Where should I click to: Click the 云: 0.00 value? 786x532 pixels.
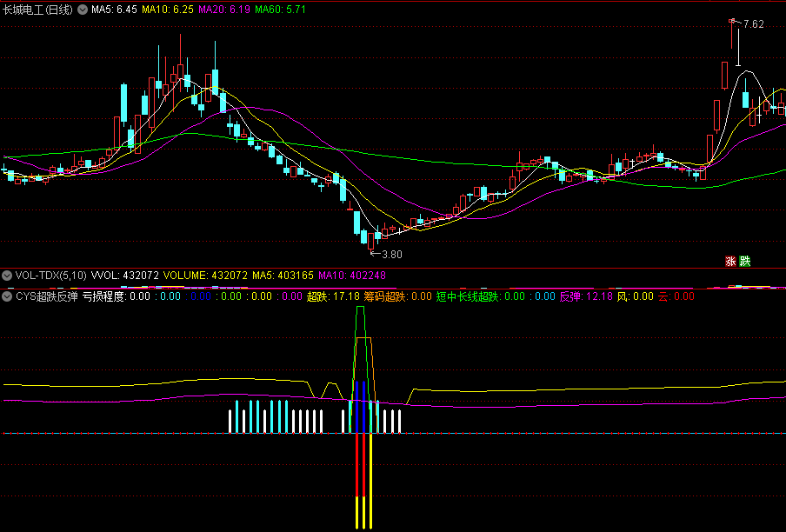point(676,296)
